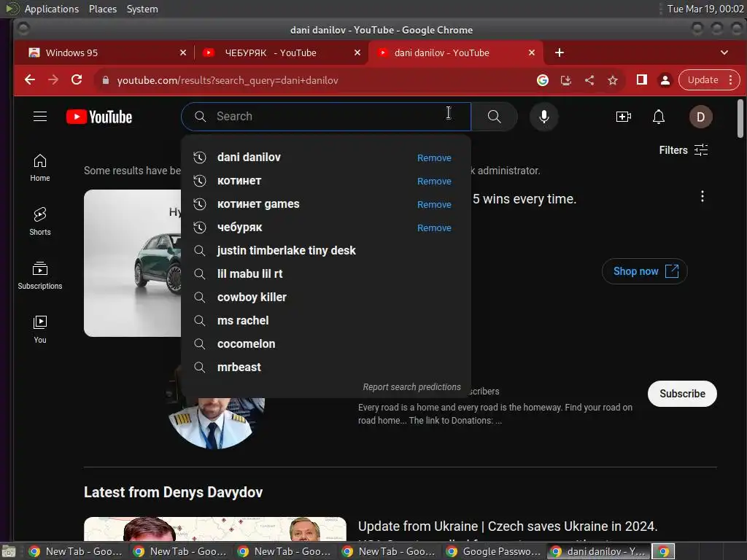Go back with Chrome's back arrow
The height and width of the screenshot is (560, 747).
(30, 80)
